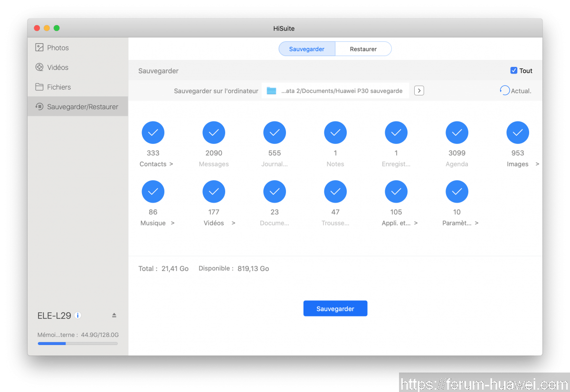
Task: Expand the Contacts item list
Action: pos(171,164)
